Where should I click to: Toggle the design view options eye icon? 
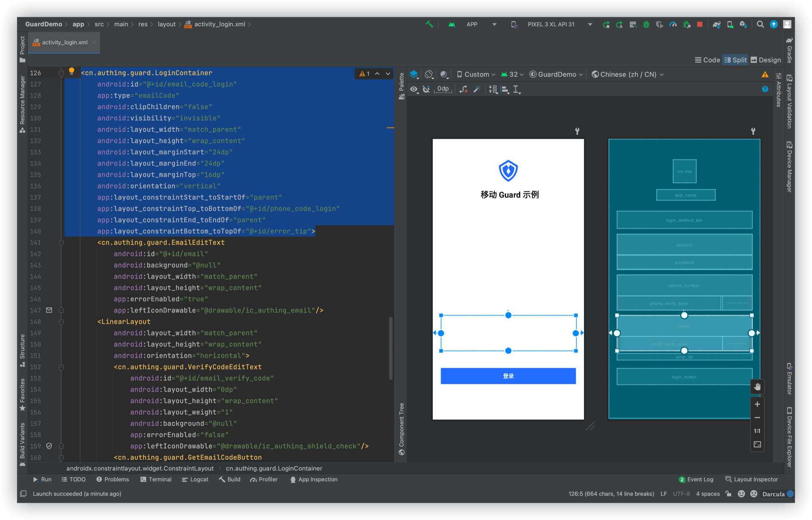click(414, 89)
